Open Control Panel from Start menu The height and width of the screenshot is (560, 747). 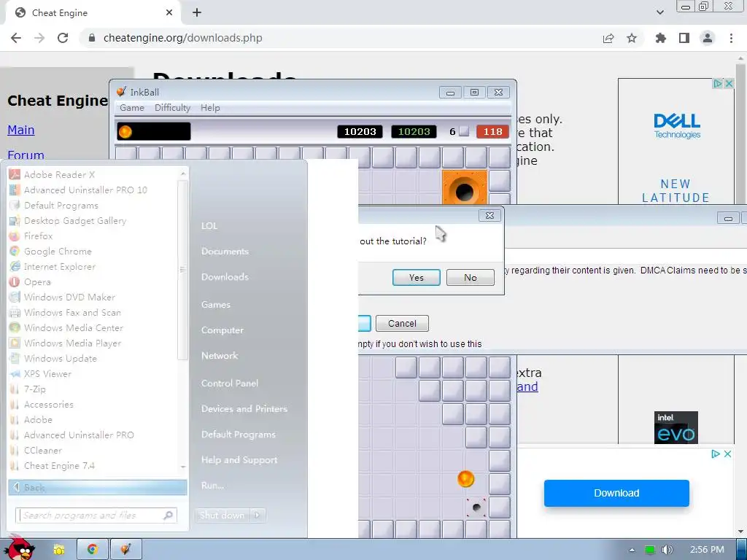pos(230,384)
